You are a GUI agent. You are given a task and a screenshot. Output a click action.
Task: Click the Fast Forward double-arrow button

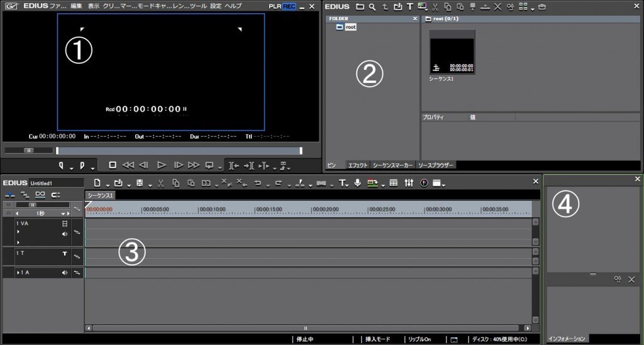point(194,166)
